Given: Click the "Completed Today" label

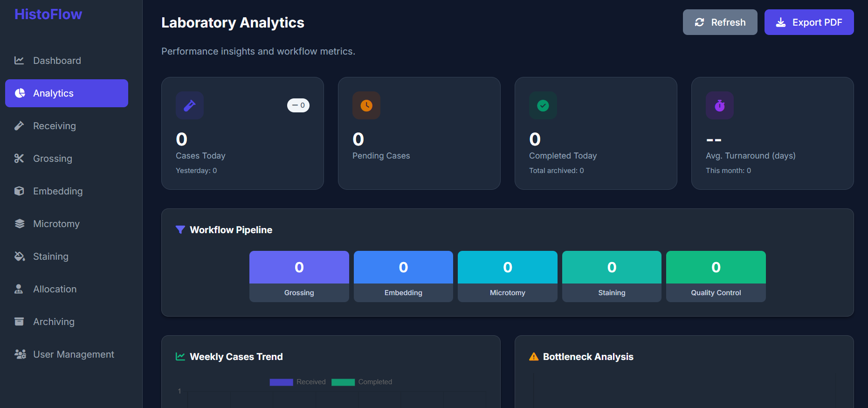Looking at the screenshot, I should click(563, 156).
